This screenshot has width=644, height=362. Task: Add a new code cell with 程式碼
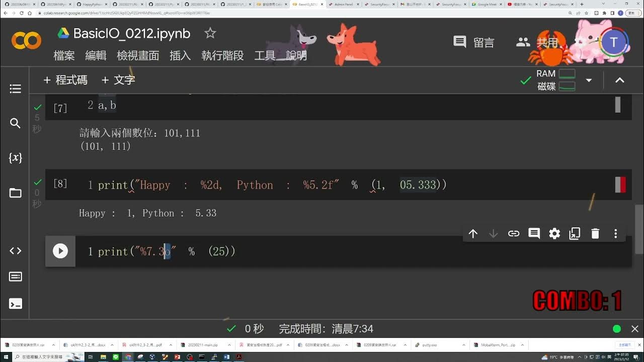65,80
